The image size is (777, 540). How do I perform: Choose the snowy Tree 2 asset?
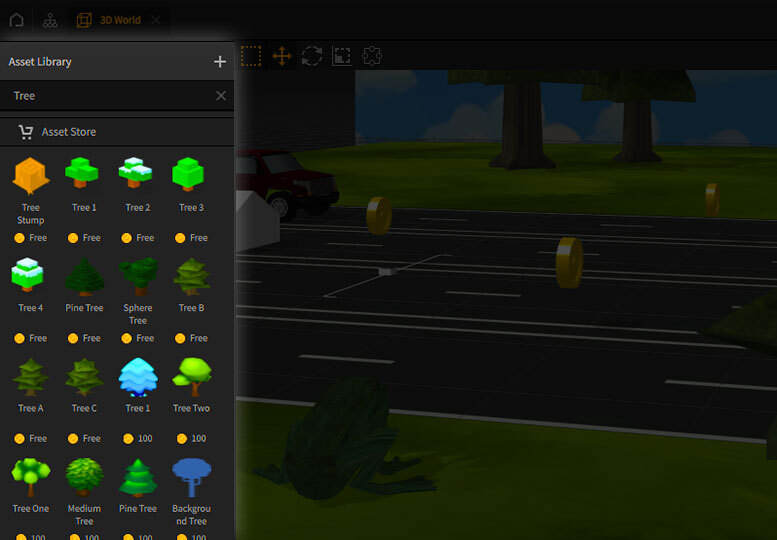tap(137, 174)
